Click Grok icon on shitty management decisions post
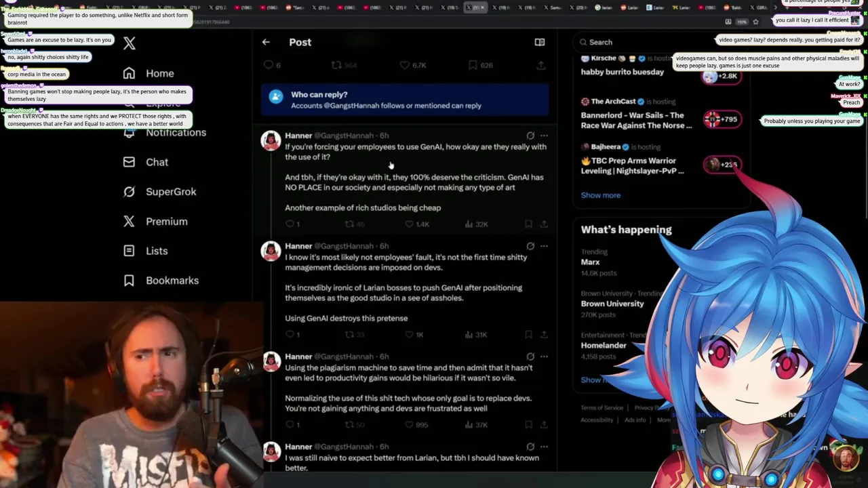868x488 pixels. [530, 246]
